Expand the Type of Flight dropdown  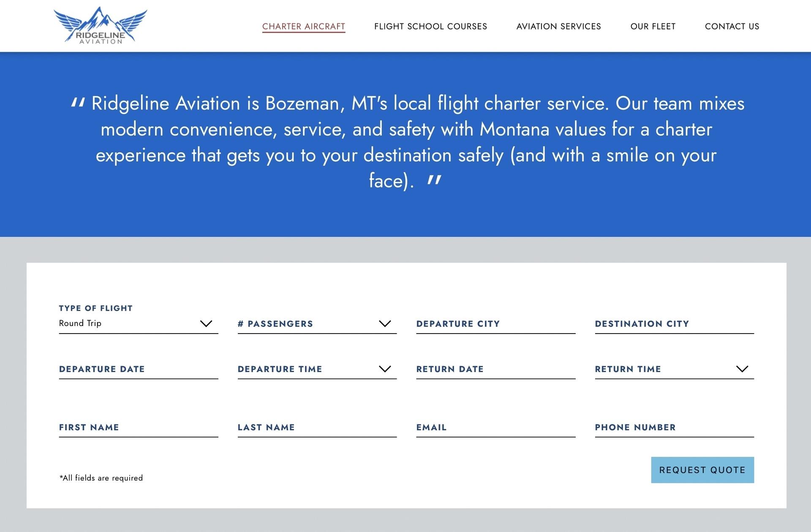pyautogui.click(x=206, y=323)
